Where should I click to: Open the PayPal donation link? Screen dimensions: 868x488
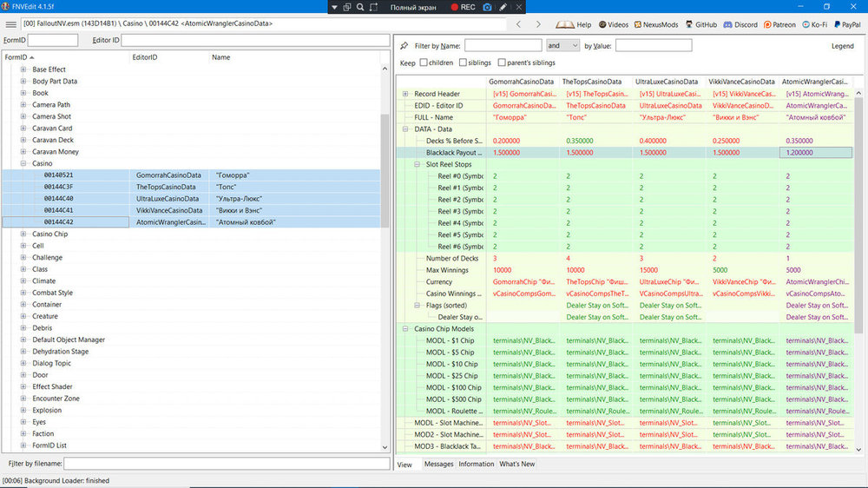[x=847, y=24]
